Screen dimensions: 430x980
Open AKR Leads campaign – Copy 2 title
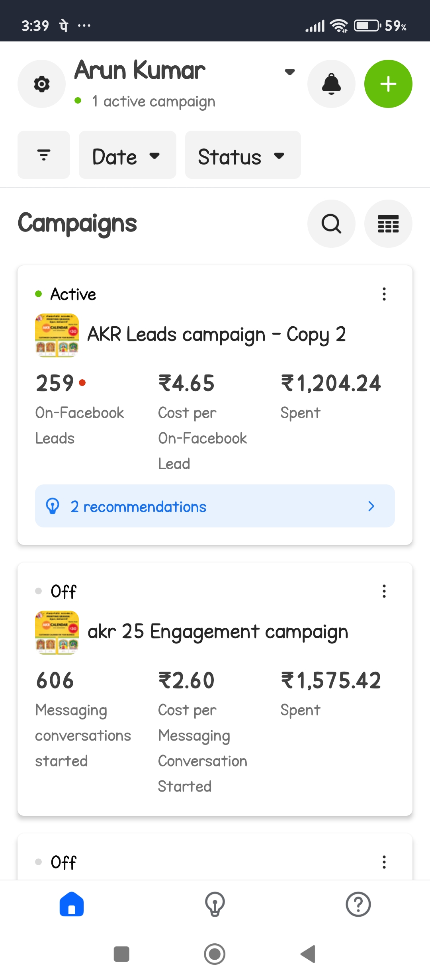point(216,335)
